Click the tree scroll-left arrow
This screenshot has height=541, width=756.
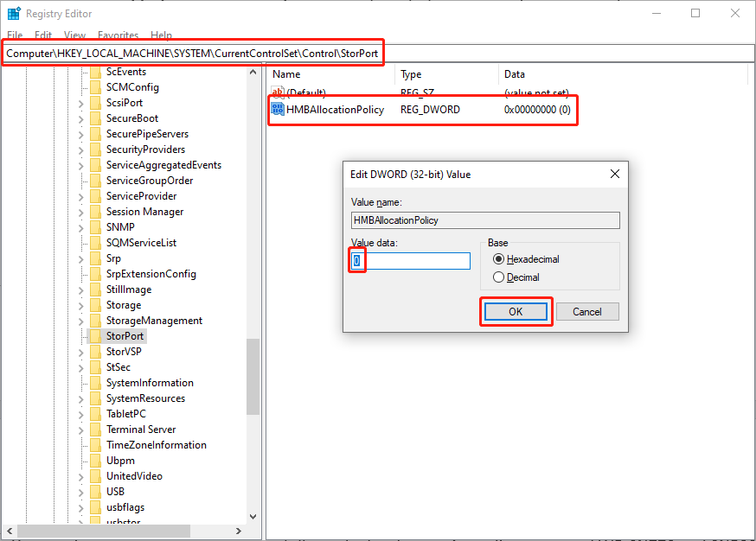click(10, 531)
